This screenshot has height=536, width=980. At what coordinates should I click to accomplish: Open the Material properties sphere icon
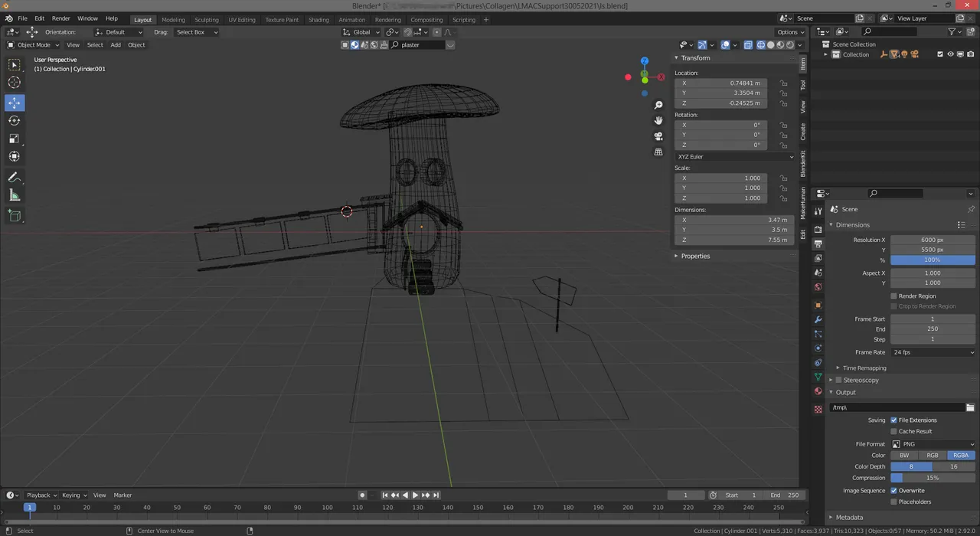click(818, 391)
